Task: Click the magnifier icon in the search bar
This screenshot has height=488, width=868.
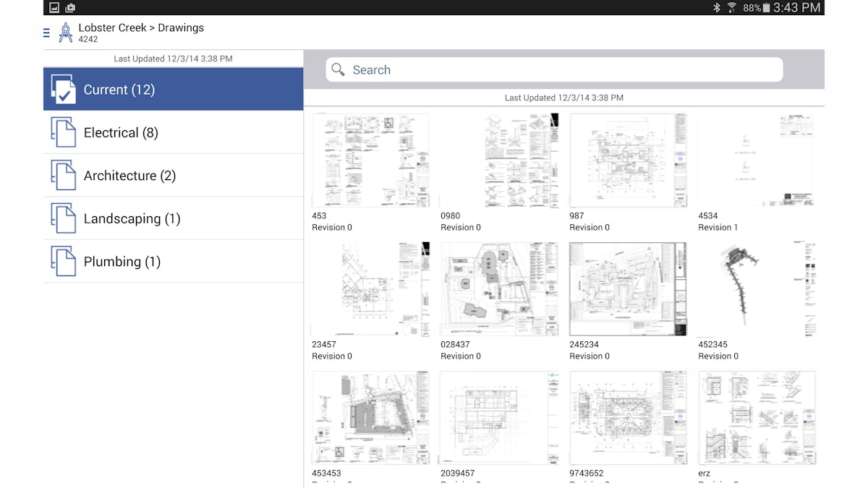Action: (x=338, y=69)
